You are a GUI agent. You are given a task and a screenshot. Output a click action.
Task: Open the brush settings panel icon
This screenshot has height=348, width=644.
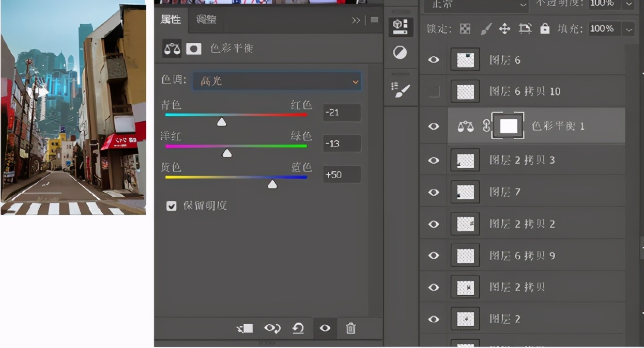click(401, 89)
